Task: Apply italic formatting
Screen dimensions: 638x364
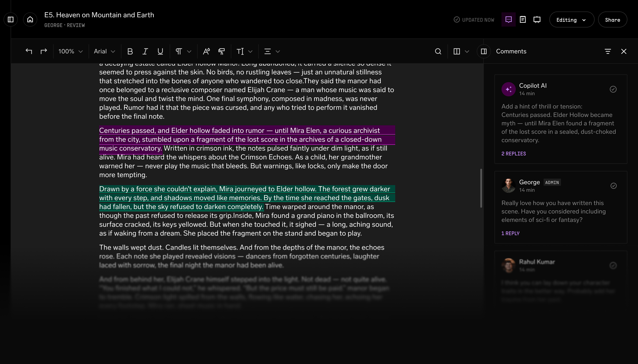Action: [145, 51]
